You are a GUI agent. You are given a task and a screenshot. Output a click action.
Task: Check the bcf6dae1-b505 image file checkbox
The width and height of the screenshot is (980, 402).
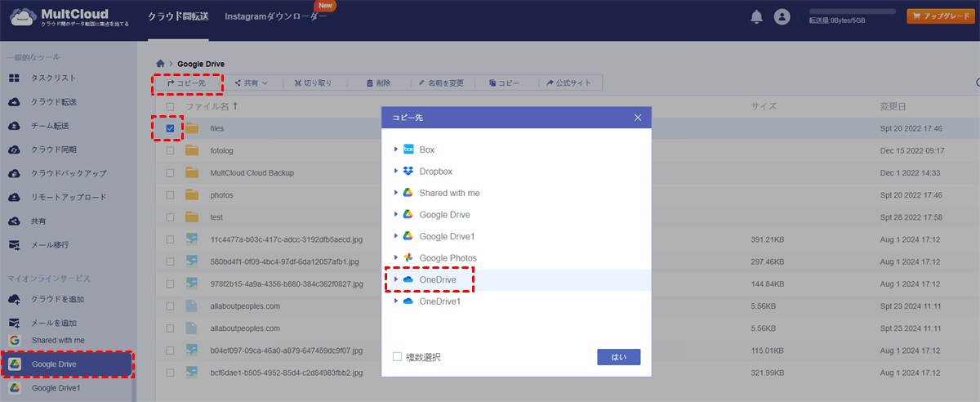(x=170, y=372)
